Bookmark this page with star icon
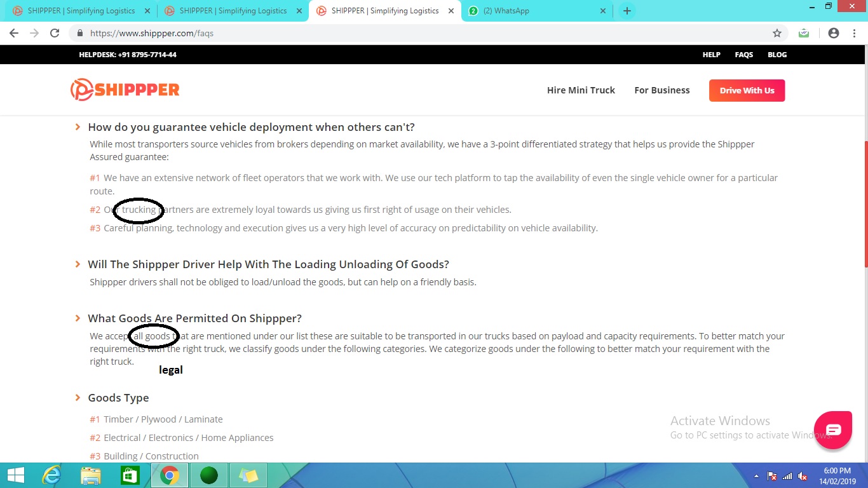 (x=776, y=33)
